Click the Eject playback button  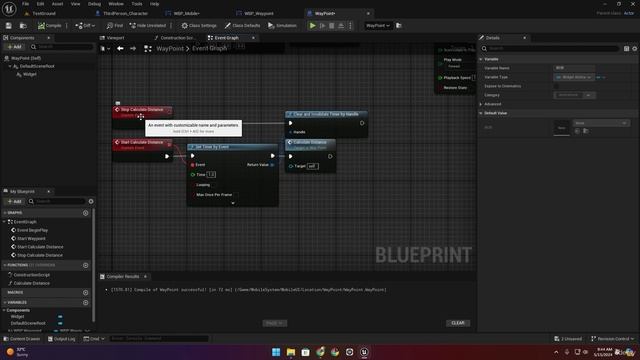341,26
